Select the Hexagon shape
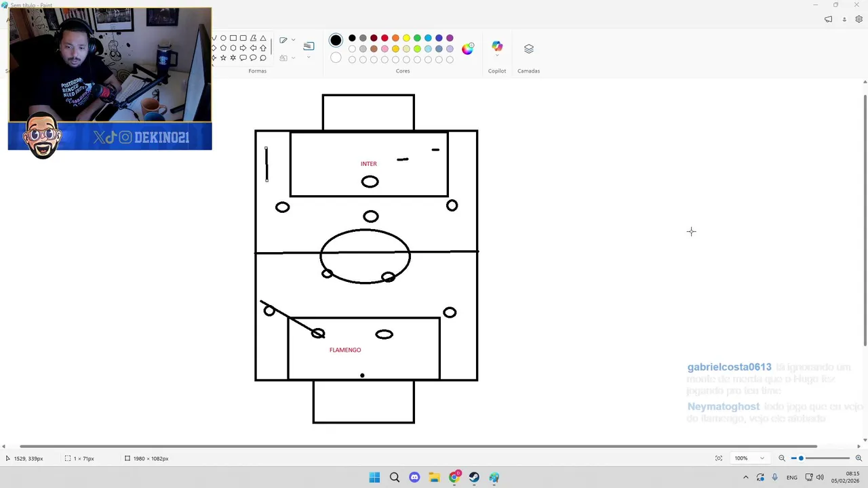Image resolution: width=868 pixels, height=488 pixels. (x=233, y=47)
